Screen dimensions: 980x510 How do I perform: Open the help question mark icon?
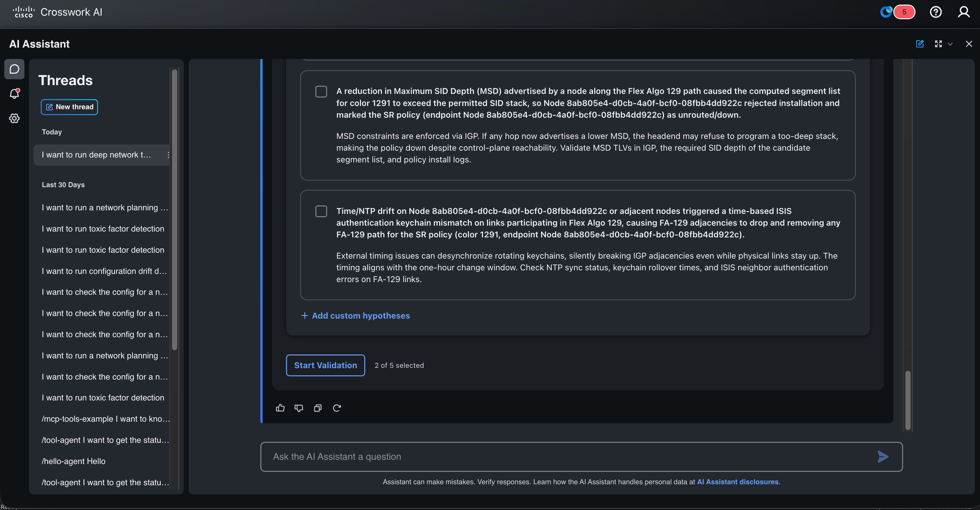click(935, 12)
